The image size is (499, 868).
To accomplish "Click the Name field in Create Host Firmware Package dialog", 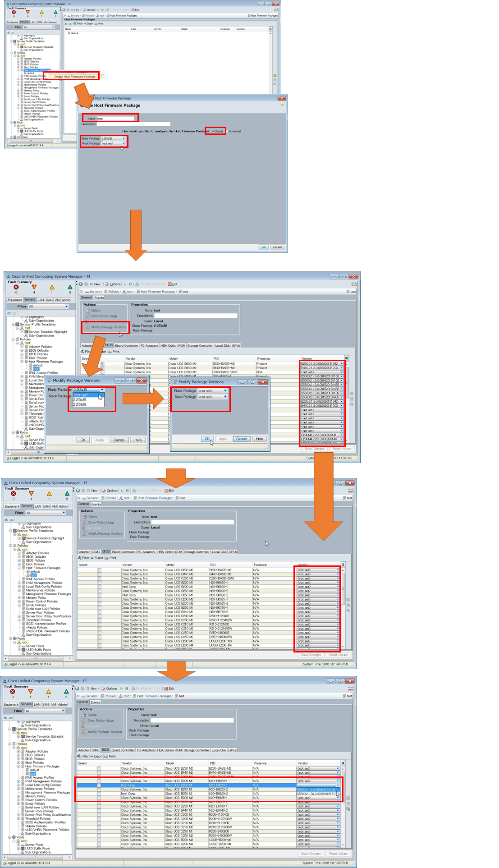I will (x=115, y=119).
